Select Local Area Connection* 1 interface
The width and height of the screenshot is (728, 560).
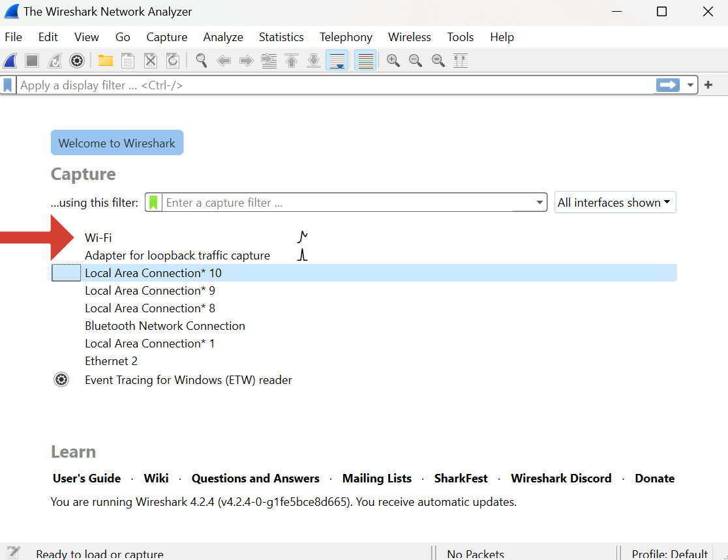364,344
